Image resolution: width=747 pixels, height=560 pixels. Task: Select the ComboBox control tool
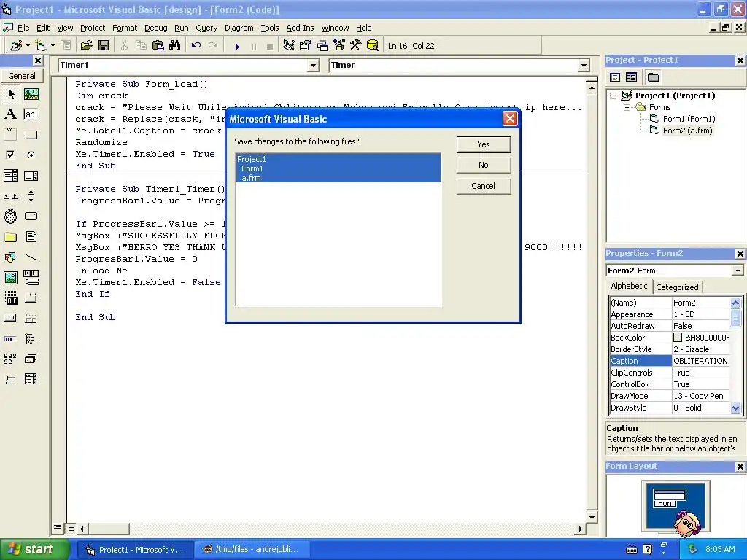click(x=10, y=176)
